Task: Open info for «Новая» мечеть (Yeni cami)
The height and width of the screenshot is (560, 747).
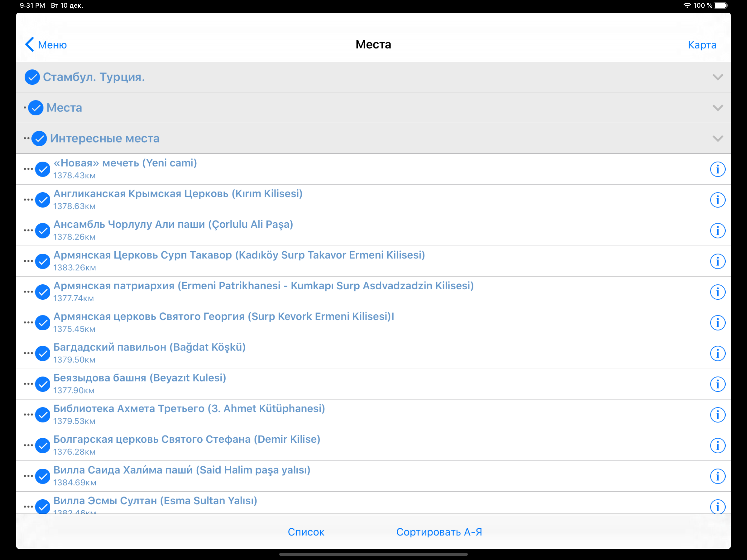Action: click(717, 169)
